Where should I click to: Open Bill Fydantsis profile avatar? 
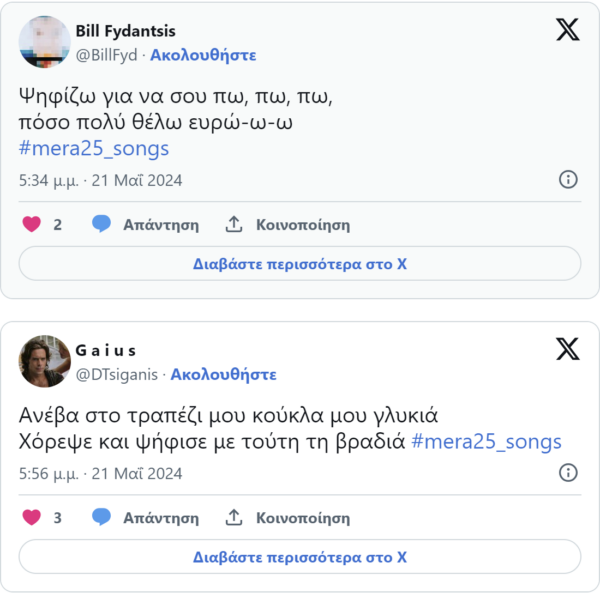click(44, 42)
